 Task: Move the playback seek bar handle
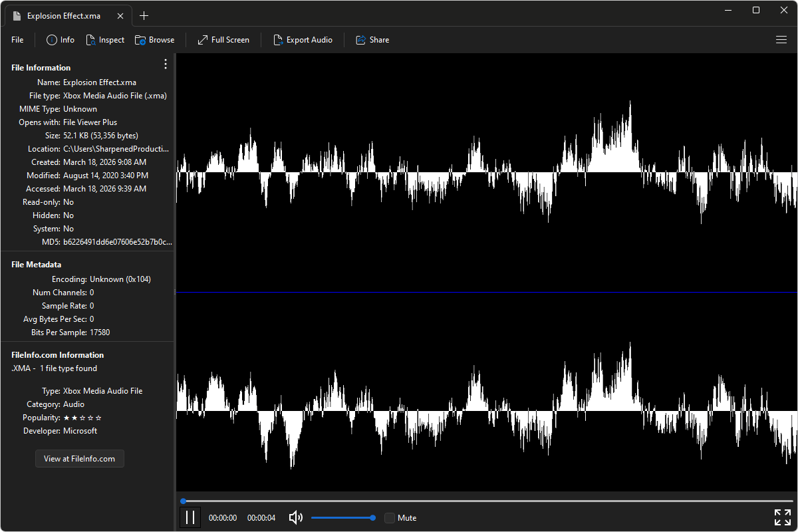[x=184, y=501]
